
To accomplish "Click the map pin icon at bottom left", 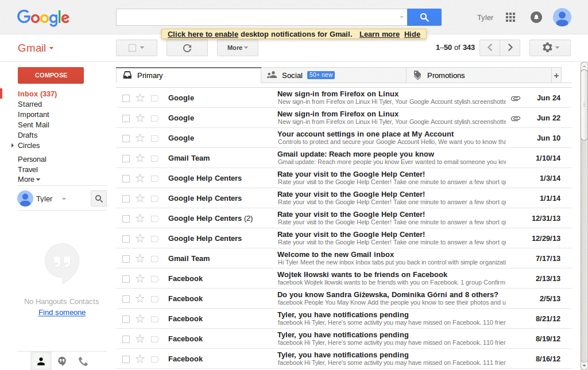I will click(x=61, y=361).
